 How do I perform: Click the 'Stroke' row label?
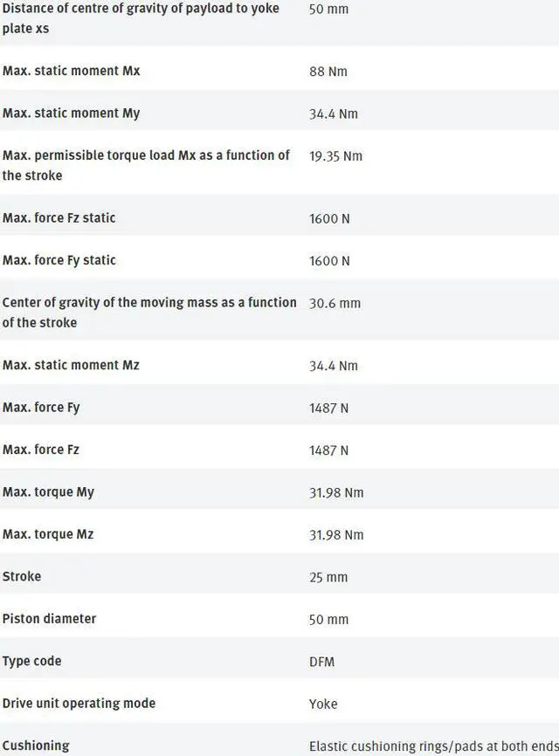pos(22,577)
